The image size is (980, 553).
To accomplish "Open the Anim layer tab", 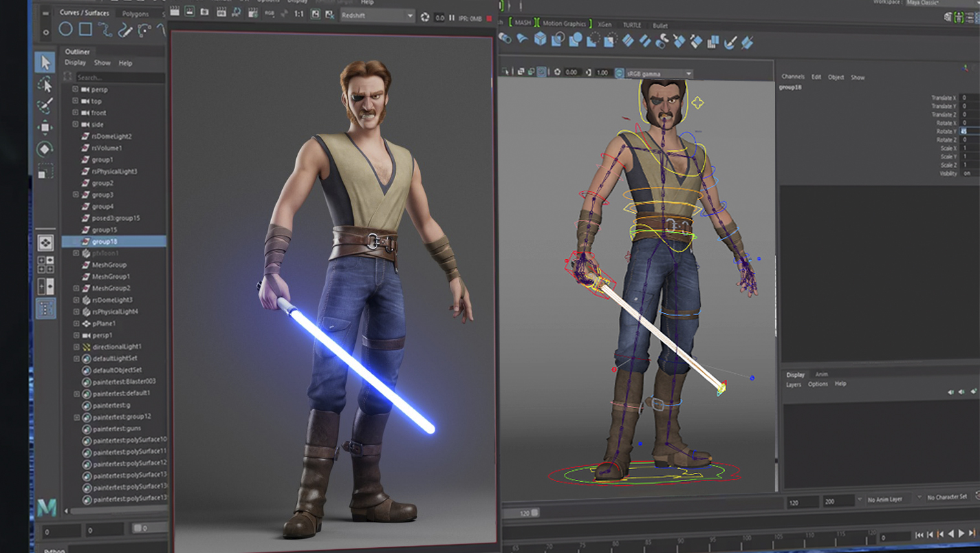I will coord(821,374).
